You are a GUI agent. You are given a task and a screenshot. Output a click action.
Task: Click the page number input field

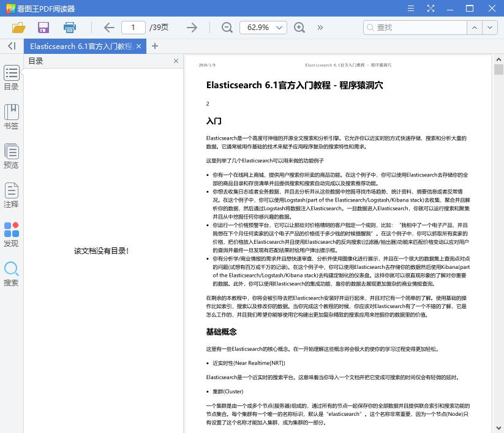click(134, 28)
